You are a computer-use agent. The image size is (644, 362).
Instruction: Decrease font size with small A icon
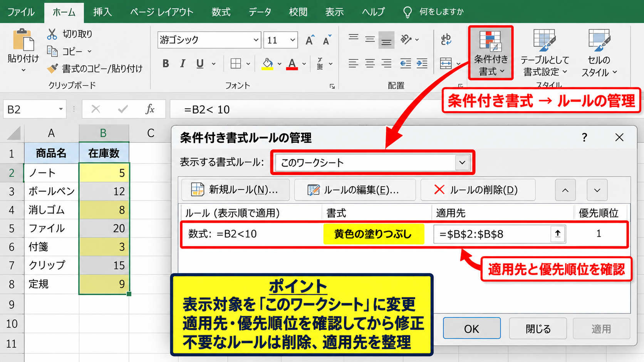pyautogui.click(x=327, y=40)
